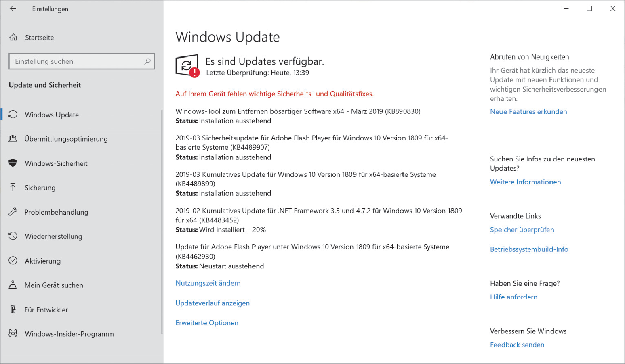Open Erweiterte Optionen

(207, 323)
